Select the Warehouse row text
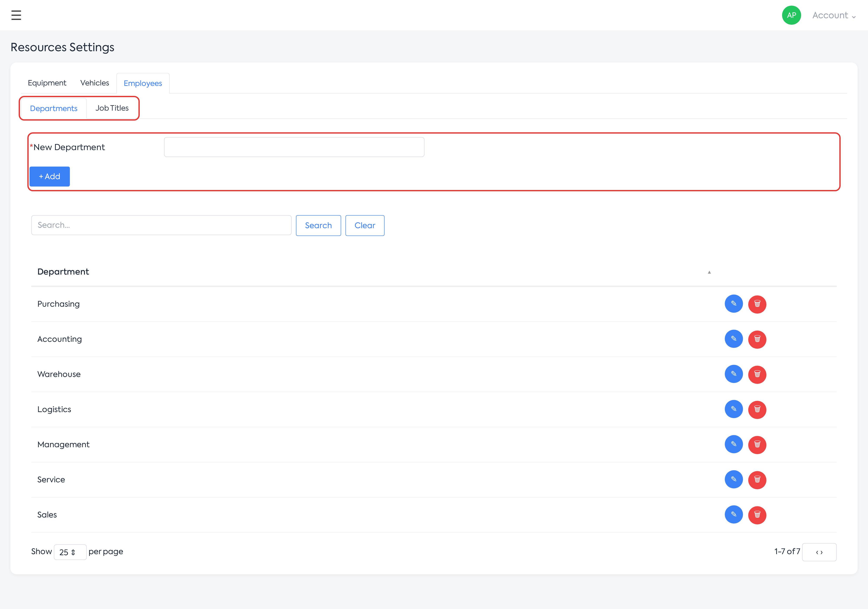868x609 pixels. pyautogui.click(x=59, y=374)
